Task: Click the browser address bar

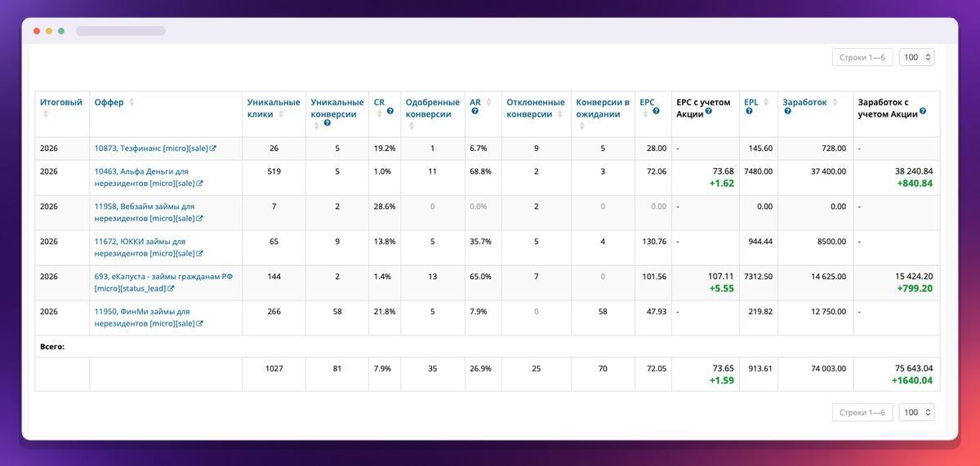Action: pos(121,31)
